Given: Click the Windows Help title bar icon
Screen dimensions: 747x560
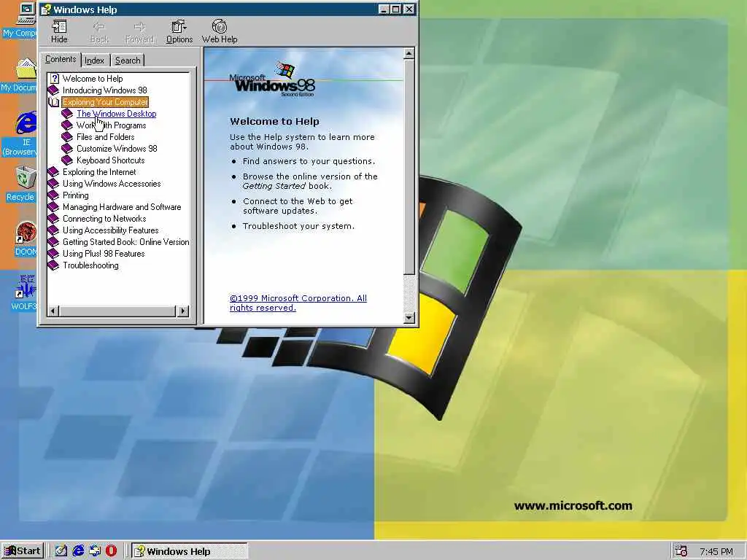Looking at the screenshot, I should coord(46,9).
